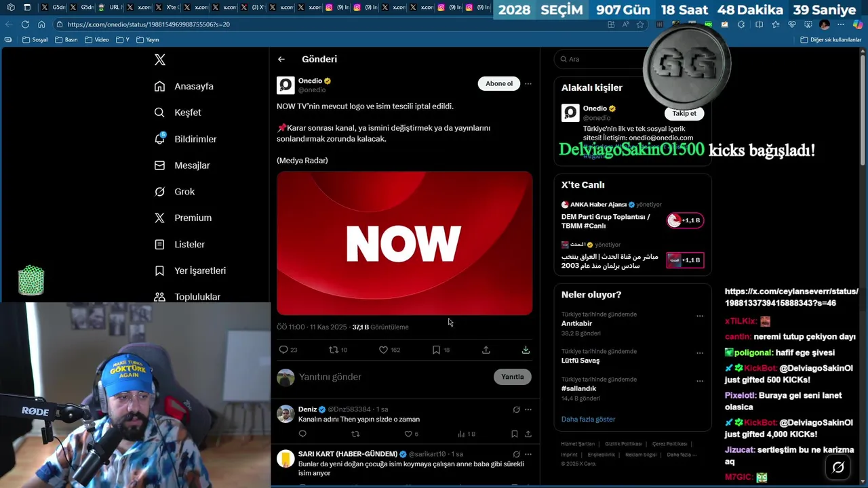Click the browser refresh button
Image resolution: width=868 pixels, height=488 pixels.
25,24
